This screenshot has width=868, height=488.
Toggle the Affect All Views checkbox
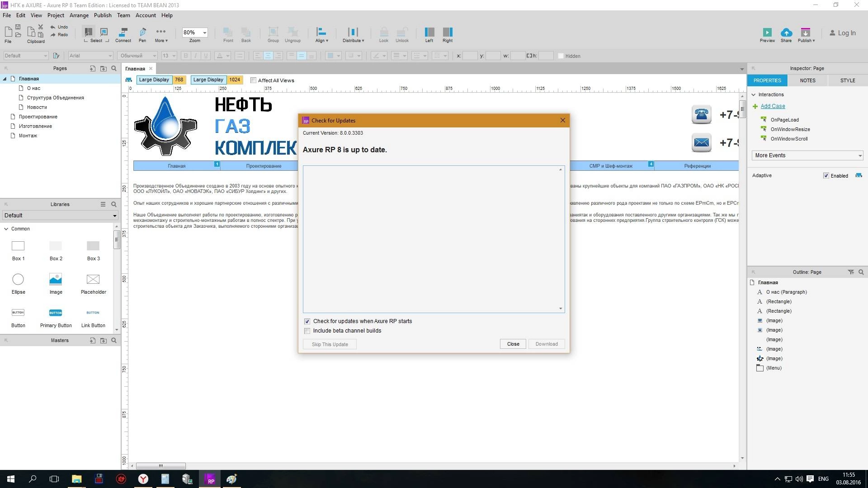click(x=254, y=80)
